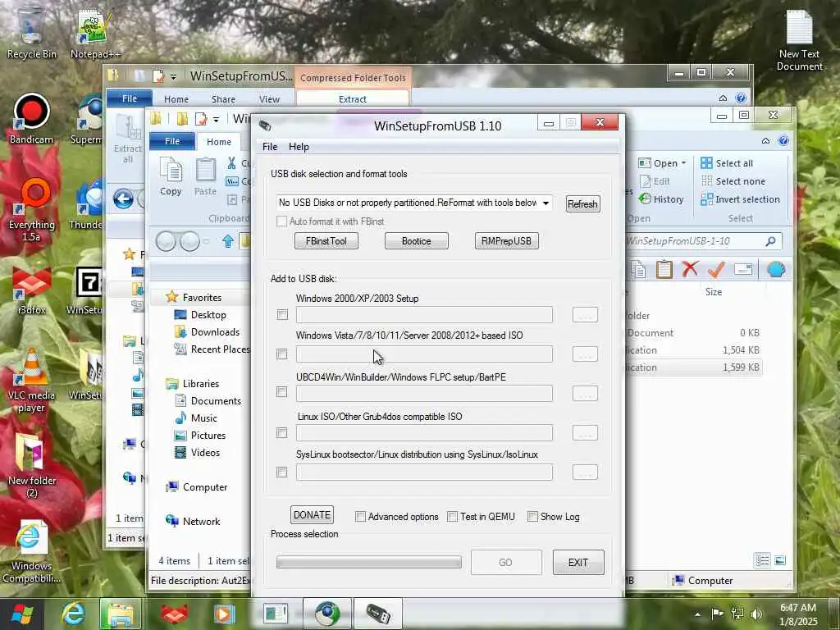Open View tab in back Explorer
The height and width of the screenshot is (630, 840).
pyautogui.click(x=269, y=99)
